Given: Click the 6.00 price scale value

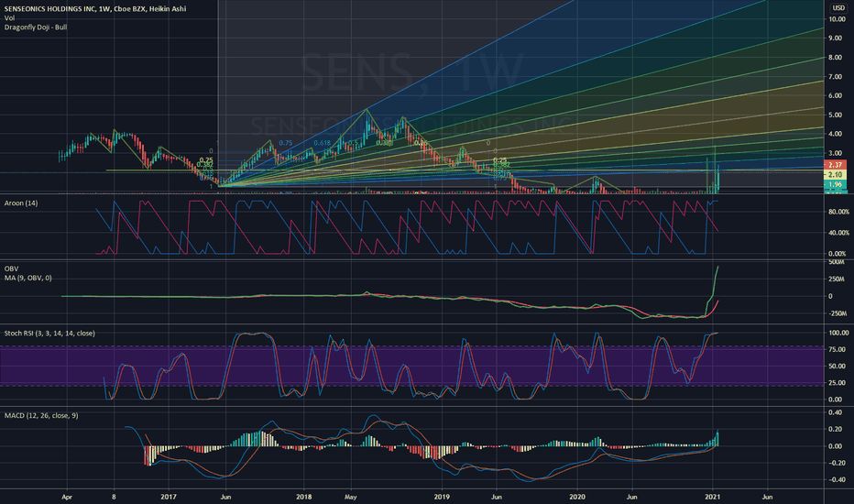Looking at the screenshot, I should [x=836, y=95].
